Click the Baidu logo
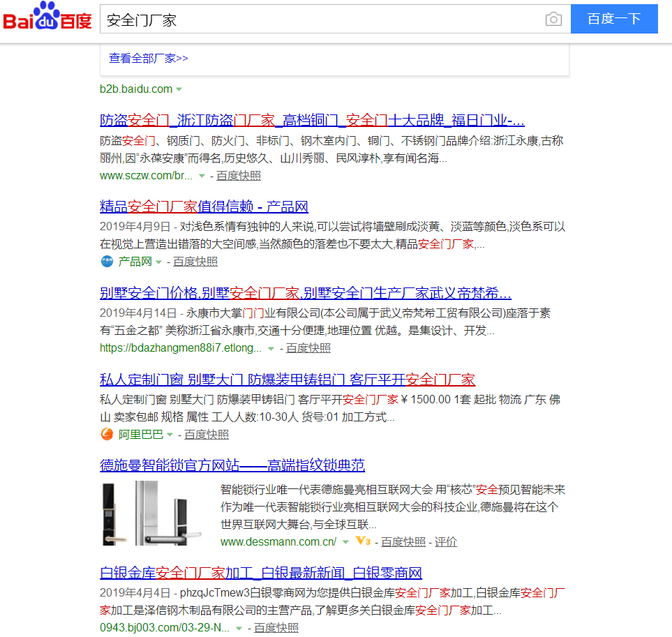This screenshot has height=637, width=672. coord(47,16)
